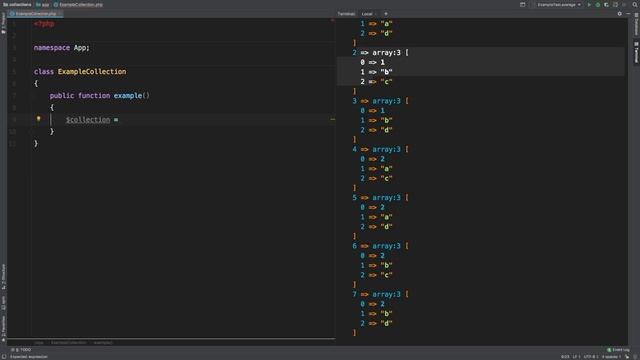The width and height of the screenshot is (640, 360).
Task: Click the '6 => array:3' terminal line
Action: (380, 246)
